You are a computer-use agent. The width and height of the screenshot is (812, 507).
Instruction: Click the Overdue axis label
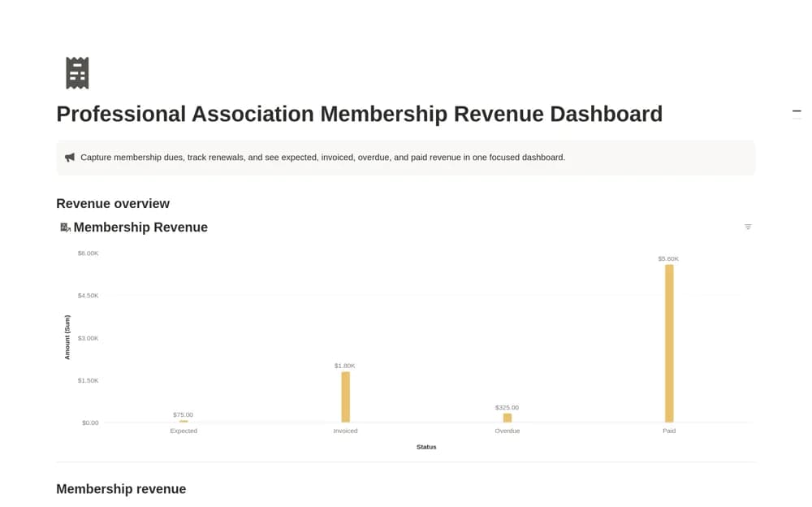pyautogui.click(x=507, y=431)
